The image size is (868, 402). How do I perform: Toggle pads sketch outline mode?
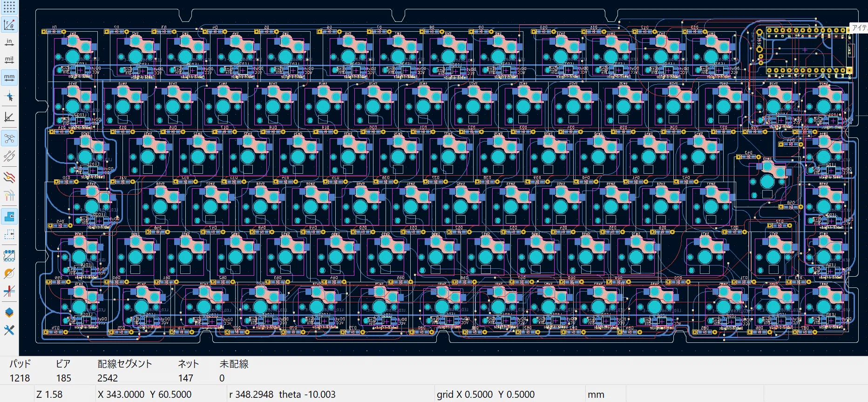click(9, 255)
